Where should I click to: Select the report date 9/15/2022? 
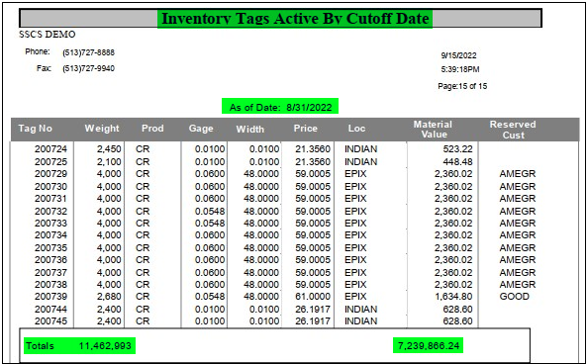458,55
